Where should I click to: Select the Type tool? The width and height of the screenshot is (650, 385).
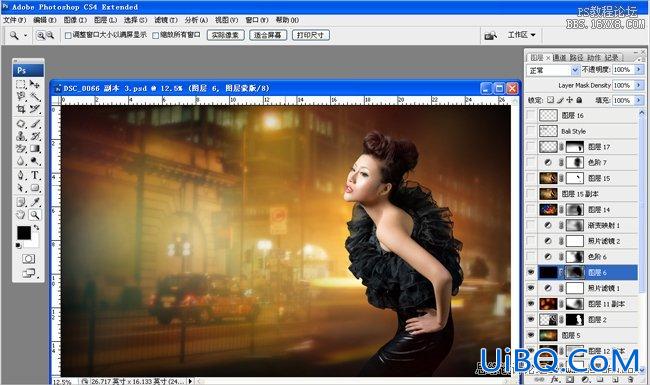pyautogui.click(x=35, y=175)
